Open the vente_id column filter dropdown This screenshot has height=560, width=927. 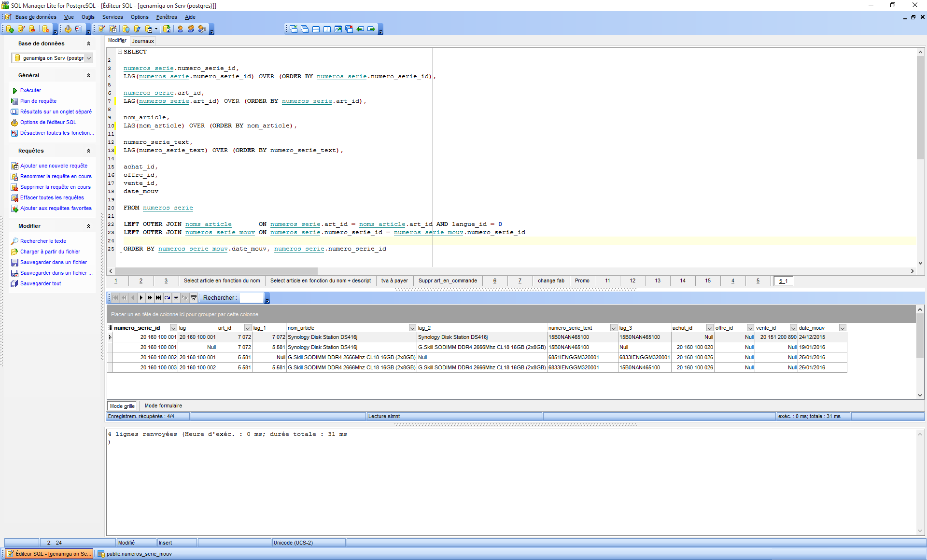coord(793,328)
